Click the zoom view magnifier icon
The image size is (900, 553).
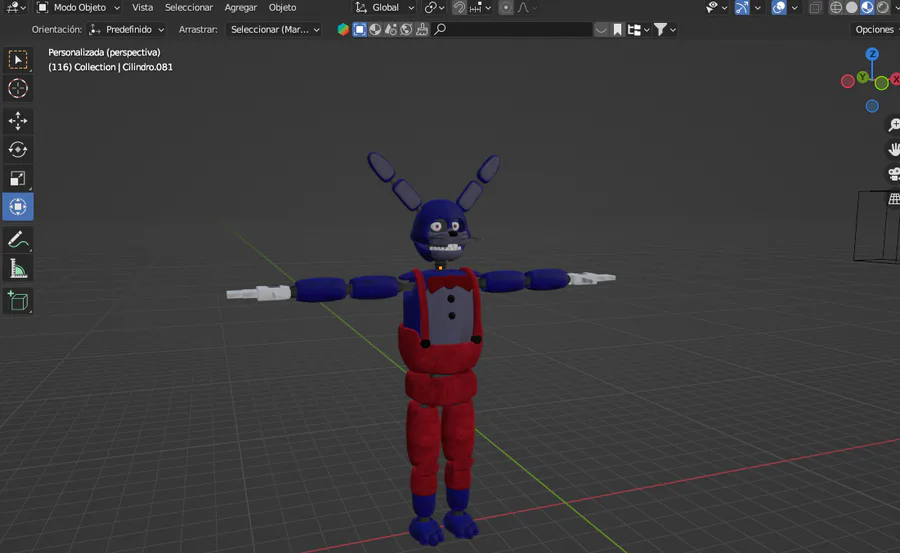click(894, 125)
